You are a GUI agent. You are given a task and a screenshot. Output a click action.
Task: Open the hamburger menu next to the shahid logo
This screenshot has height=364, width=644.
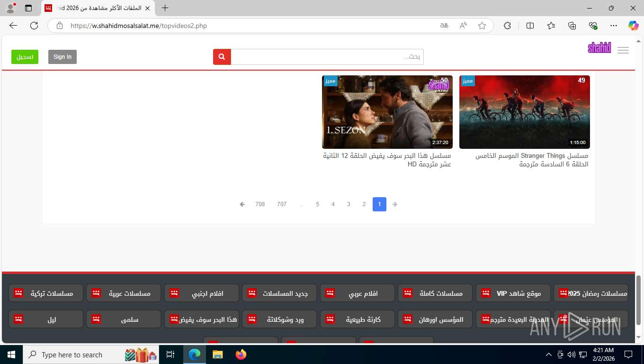point(623,50)
